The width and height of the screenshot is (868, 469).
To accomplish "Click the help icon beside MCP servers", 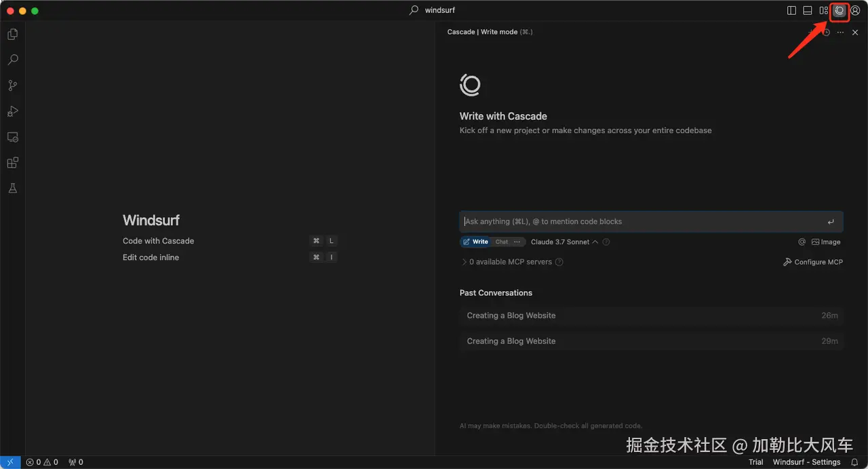I will click(x=559, y=262).
